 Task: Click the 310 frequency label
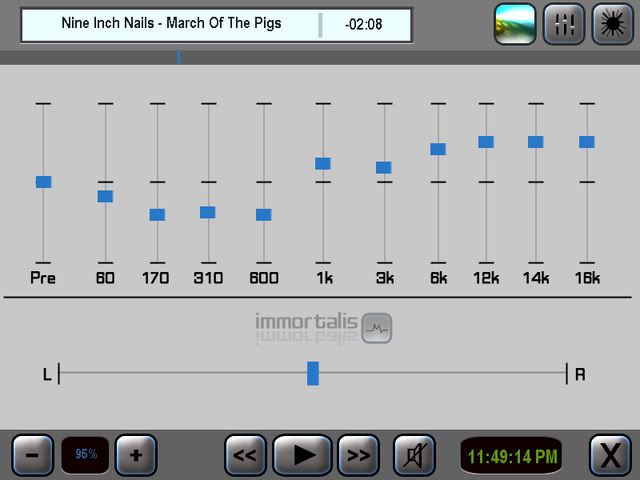(208, 278)
